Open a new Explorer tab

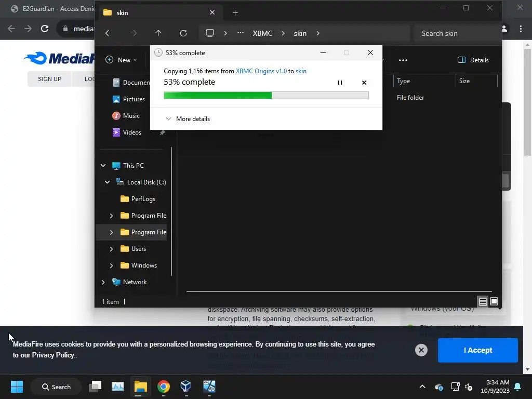click(x=235, y=13)
